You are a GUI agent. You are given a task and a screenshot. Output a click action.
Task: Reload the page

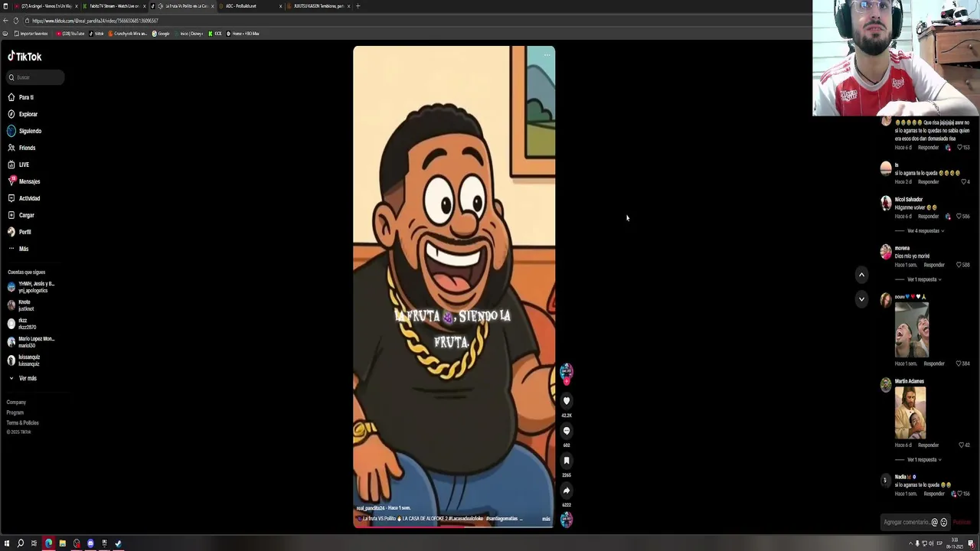[16, 21]
